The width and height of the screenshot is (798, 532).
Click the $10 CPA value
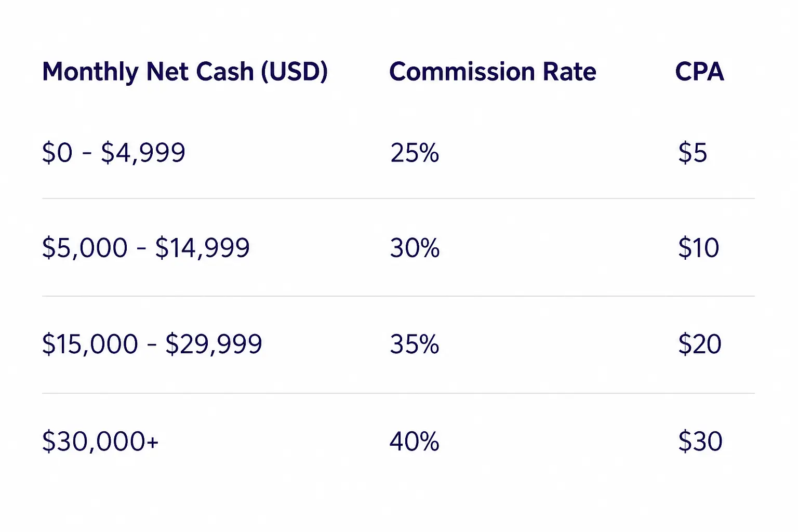point(699,248)
